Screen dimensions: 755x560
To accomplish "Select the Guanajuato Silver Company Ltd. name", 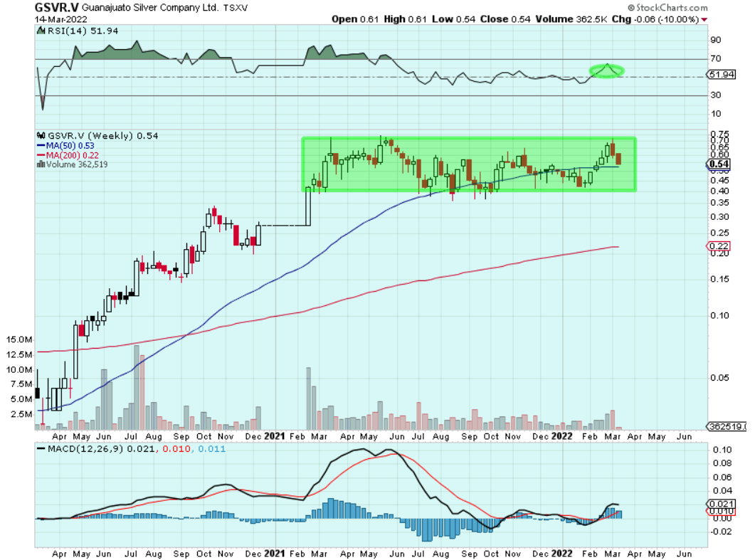I will 149,8.
